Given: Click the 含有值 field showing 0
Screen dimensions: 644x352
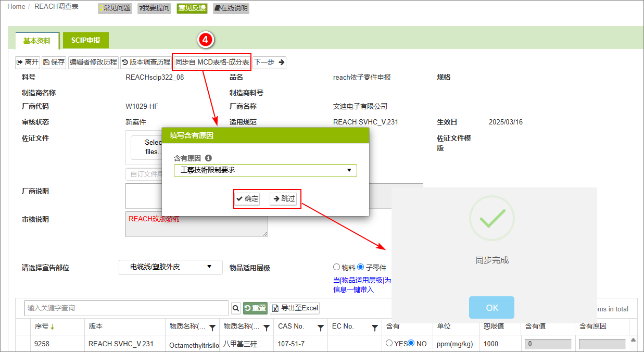Looking at the screenshot, I should pyautogui.click(x=548, y=344).
